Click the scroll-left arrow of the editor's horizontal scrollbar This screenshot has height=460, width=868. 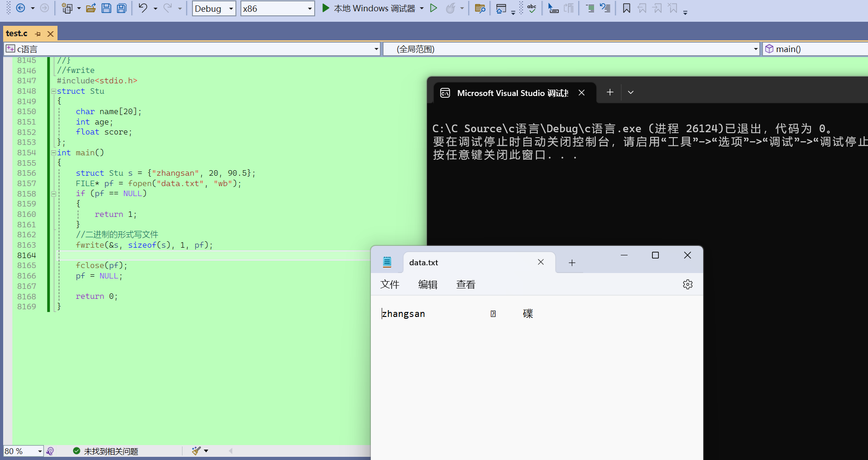click(231, 451)
